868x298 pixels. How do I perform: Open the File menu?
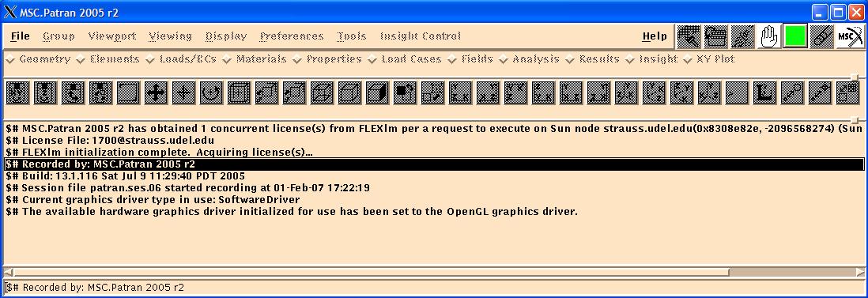pyautogui.click(x=20, y=36)
